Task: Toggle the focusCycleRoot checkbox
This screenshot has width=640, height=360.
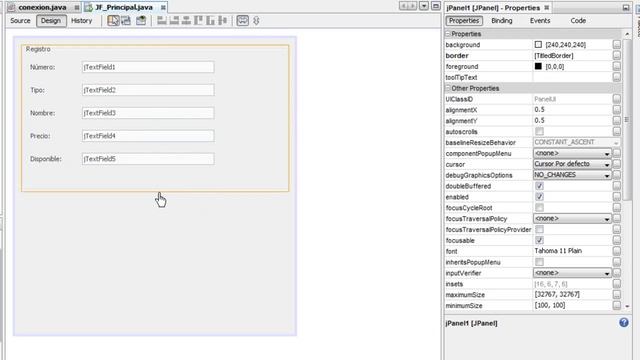Action: 539,208
